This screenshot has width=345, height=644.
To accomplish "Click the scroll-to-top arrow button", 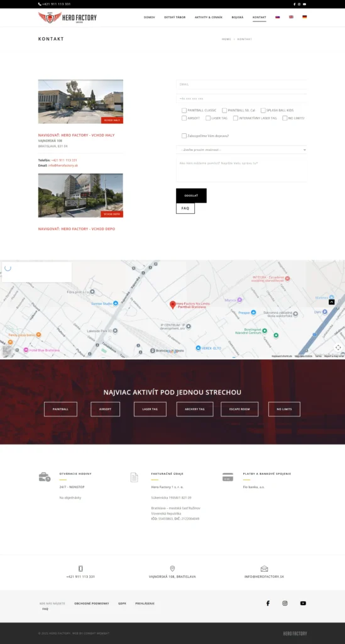I will (331, 302).
